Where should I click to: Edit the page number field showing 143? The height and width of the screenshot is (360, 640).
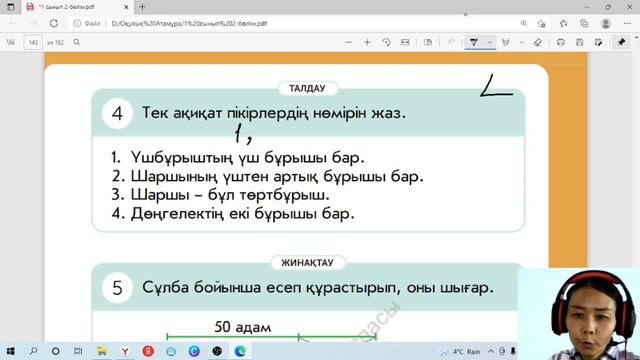pos(33,42)
